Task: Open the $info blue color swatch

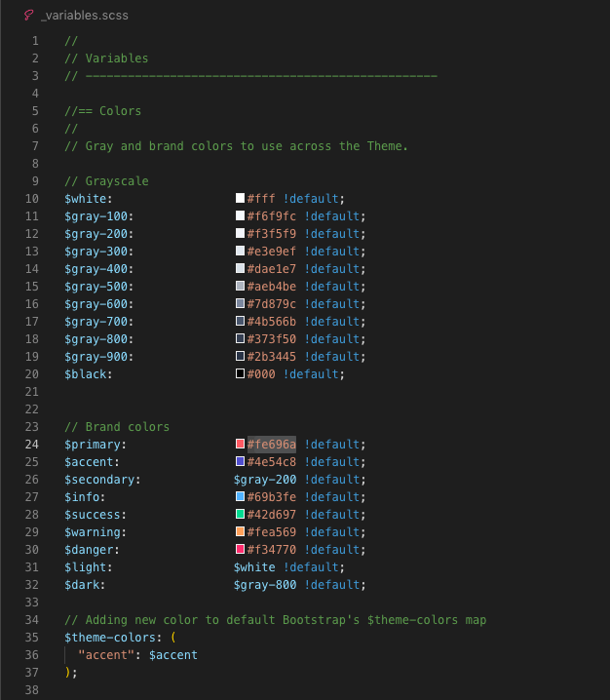Action: click(240, 497)
